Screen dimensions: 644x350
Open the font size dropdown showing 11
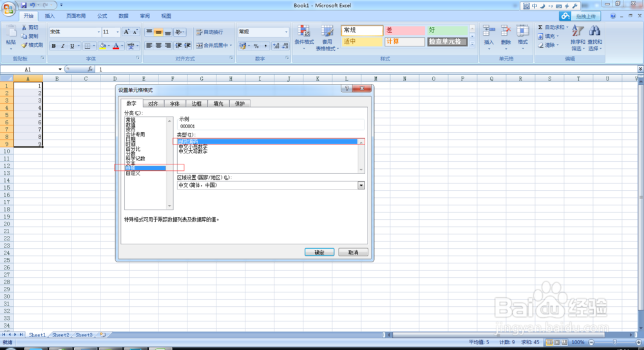pyautogui.click(x=117, y=32)
